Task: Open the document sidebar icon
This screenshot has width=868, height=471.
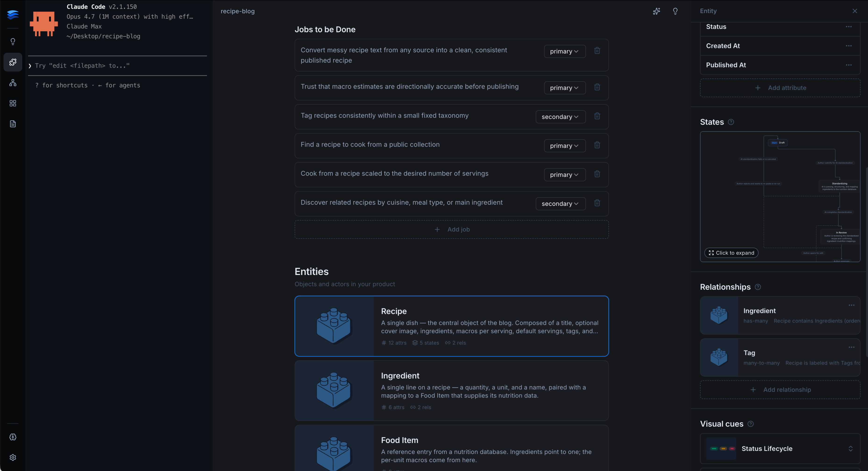Action: tap(13, 124)
